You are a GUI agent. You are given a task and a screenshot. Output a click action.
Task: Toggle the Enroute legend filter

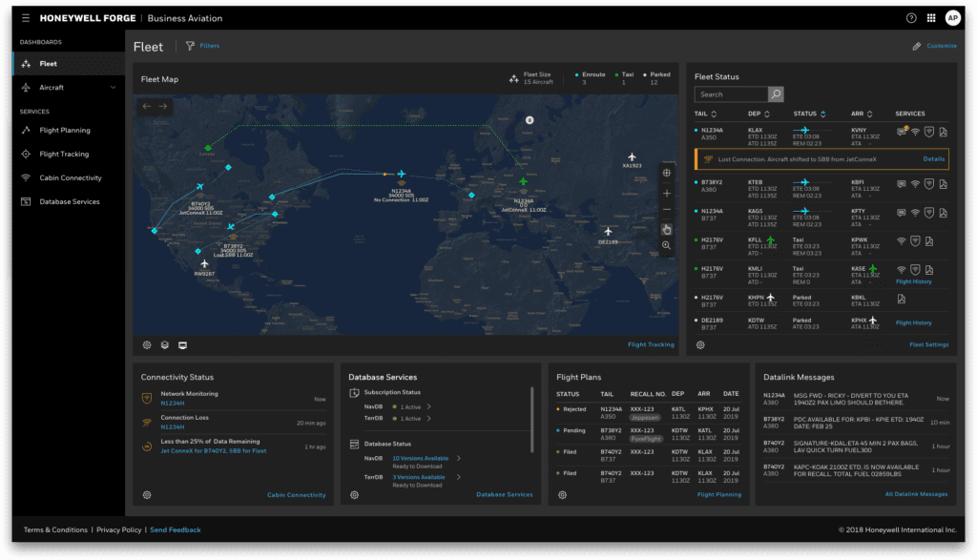click(x=590, y=76)
